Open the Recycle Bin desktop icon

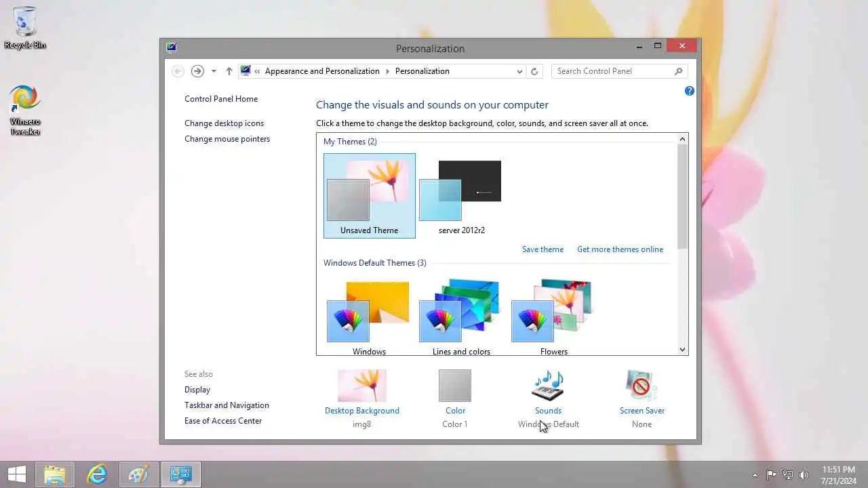click(25, 27)
